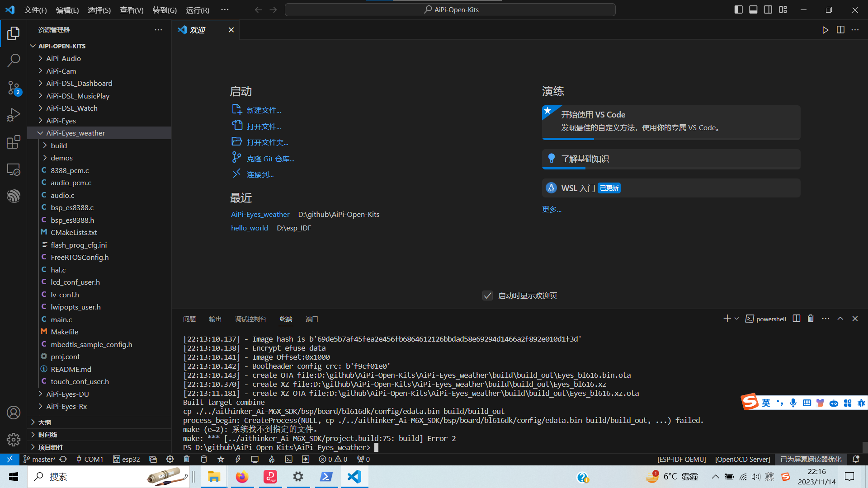Open Run and Debug view
This screenshot has width=868, height=488.
[14, 115]
